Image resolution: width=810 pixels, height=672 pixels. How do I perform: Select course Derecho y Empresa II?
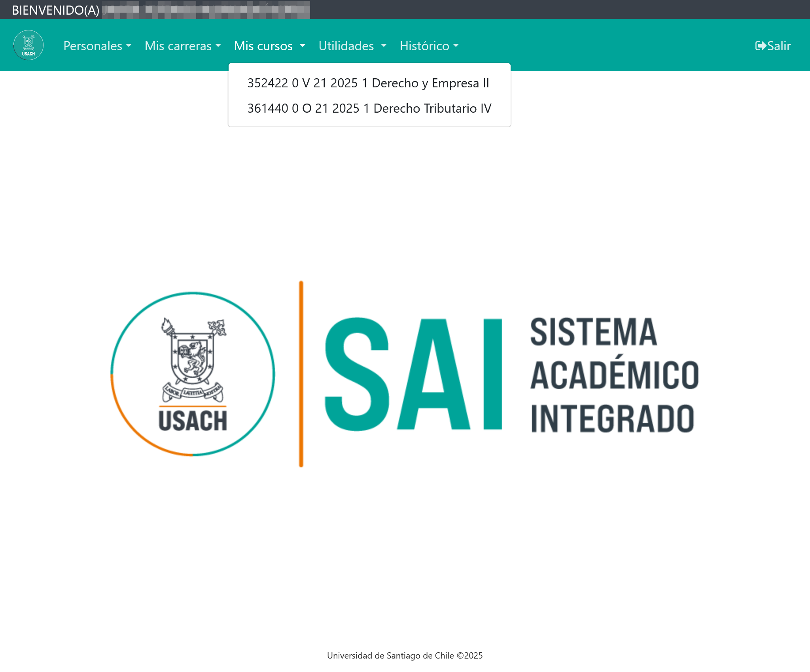(369, 83)
